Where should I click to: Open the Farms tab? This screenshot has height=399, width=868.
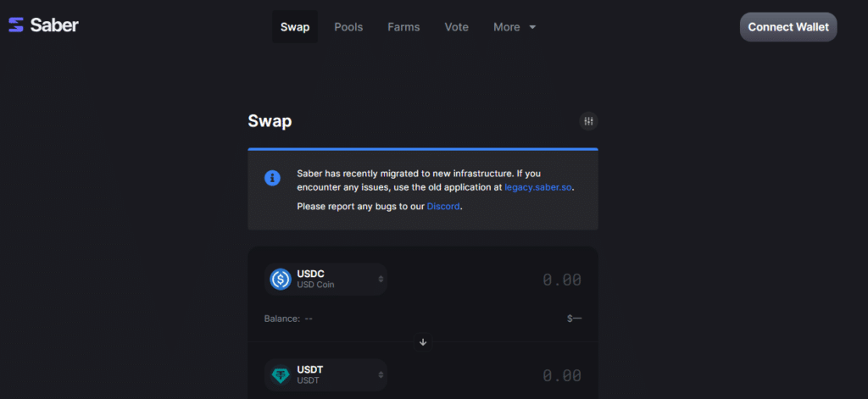tap(403, 27)
